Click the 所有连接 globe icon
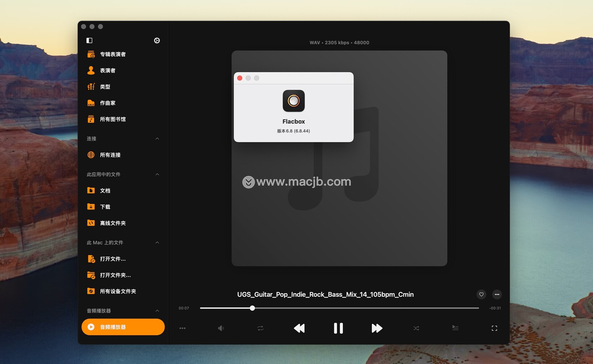Image resolution: width=593 pixels, height=364 pixels. coord(91,155)
